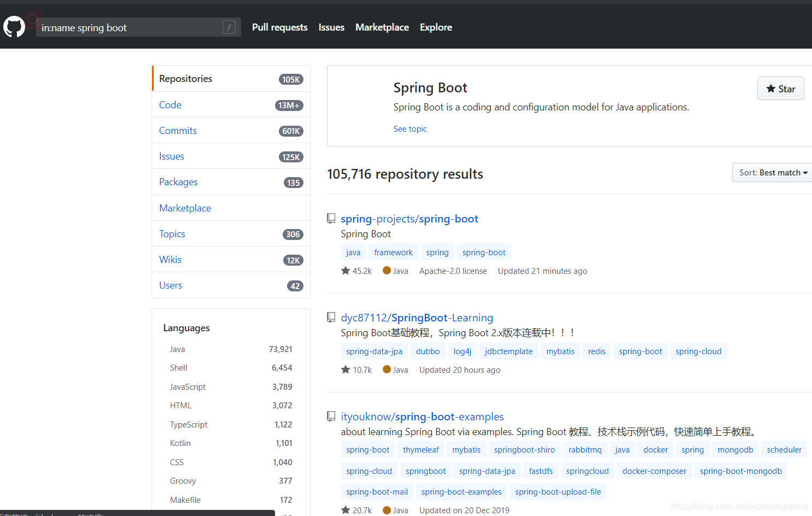The image size is (812, 516).
Task: Open ityouknow/spring-boot-examples repository
Action: tap(422, 417)
